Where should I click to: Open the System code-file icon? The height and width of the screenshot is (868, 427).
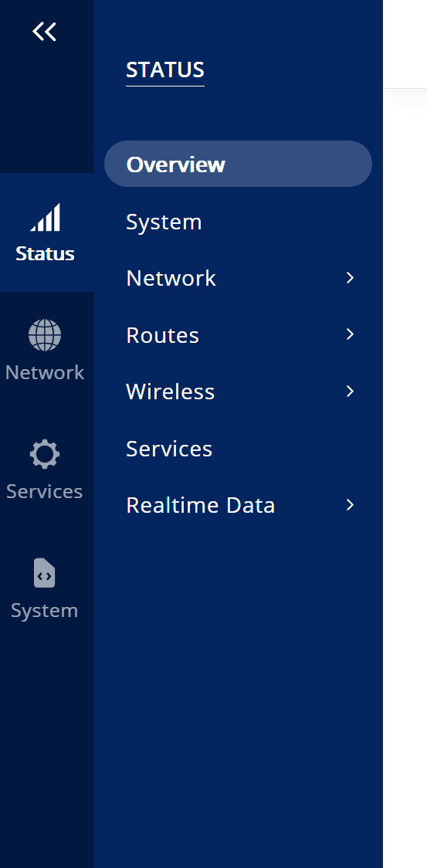pyautogui.click(x=44, y=573)
